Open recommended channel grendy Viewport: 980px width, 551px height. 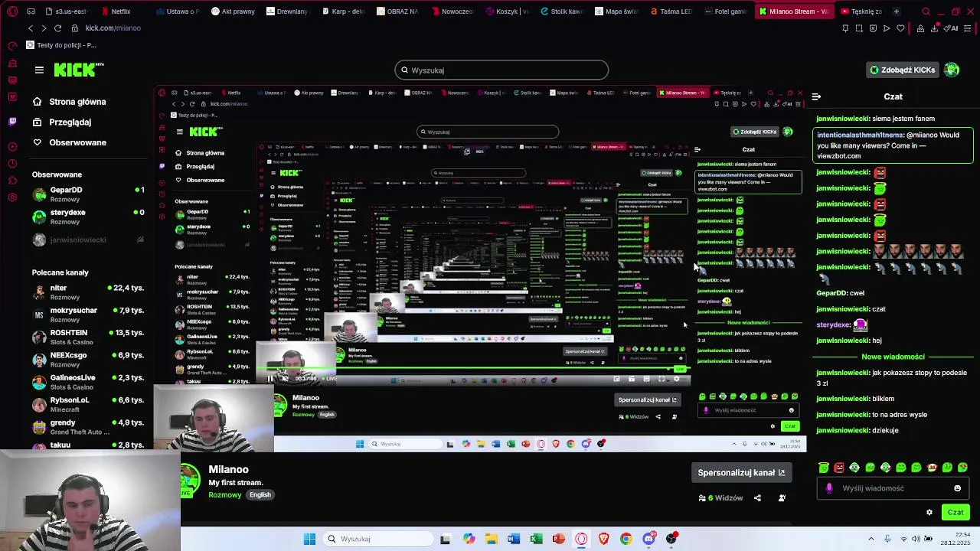(x=88, y=426)
